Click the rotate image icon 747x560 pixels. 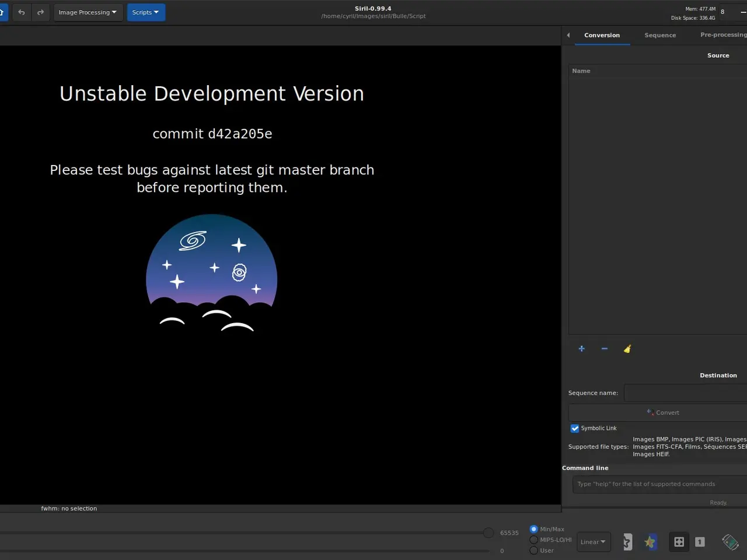(x=729, y=542)
